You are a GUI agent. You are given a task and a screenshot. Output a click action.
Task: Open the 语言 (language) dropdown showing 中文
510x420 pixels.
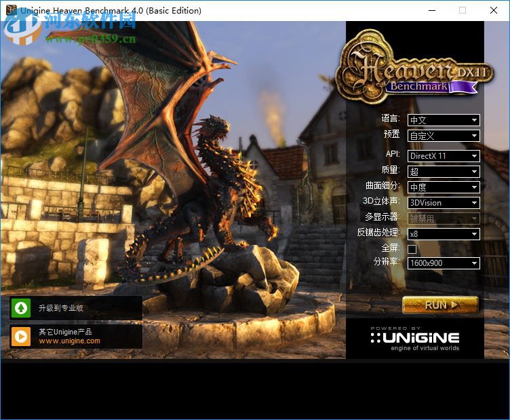click(x=444, y=120)
